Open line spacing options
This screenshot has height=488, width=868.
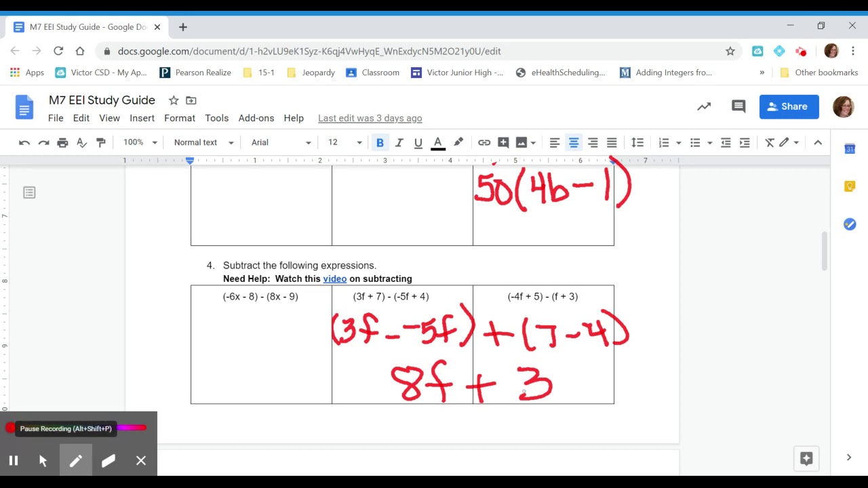coord(637,142)
